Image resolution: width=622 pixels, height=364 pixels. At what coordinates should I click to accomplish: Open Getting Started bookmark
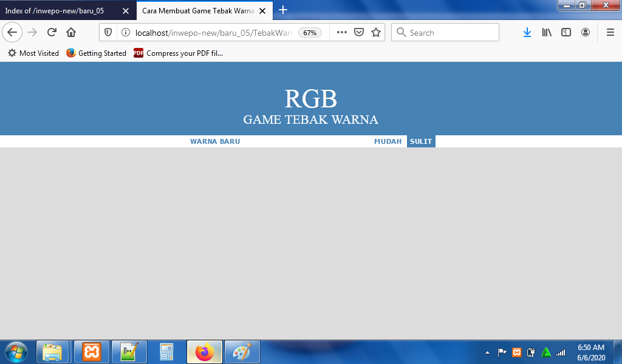pos(96,53)
